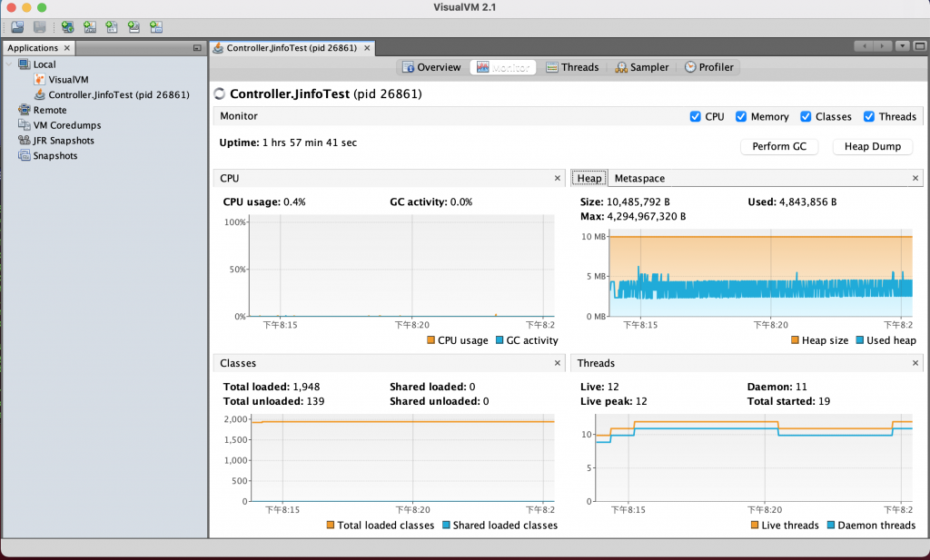Uncheck the Memory checkbox
Viewport: 930px width, 560px height.
741,117
